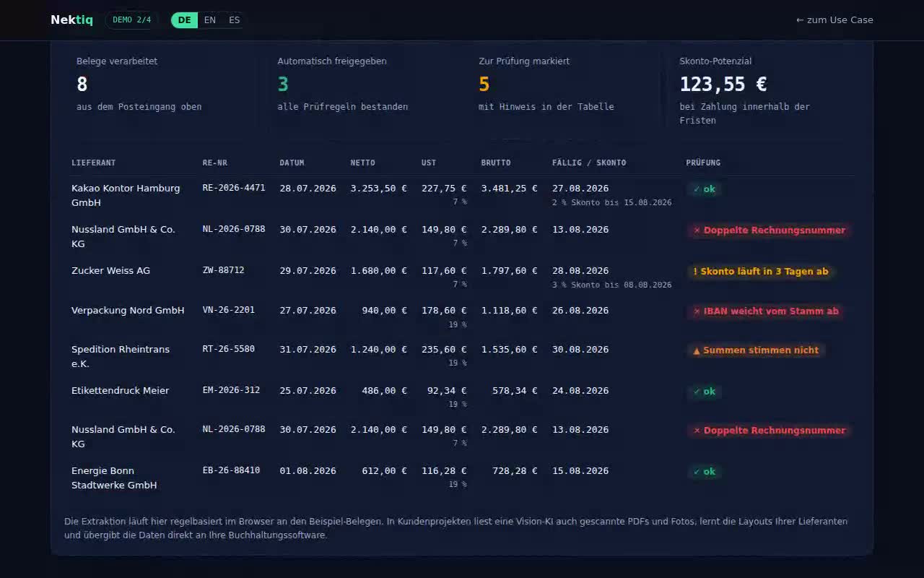This screenshot has height=578, width=924.
Task: Go back via "zum Use Case" link
Action: [834, 20]
